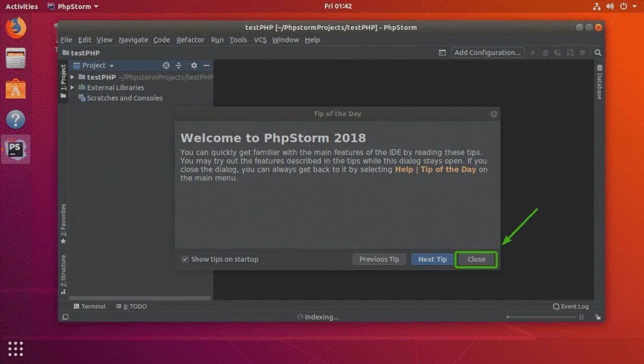Open the Help icon in the dock
The image size is (644, 364).
[16, 120]
